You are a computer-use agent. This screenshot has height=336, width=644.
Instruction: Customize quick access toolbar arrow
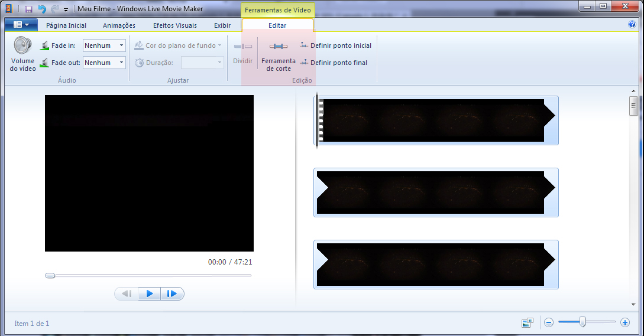tap(66, 10)
